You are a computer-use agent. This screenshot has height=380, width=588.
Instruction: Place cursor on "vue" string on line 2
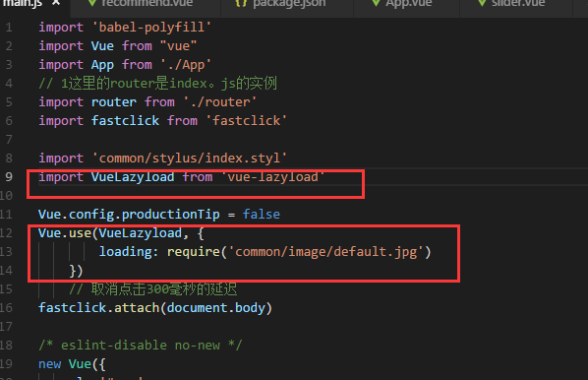[x=178, y=46]
